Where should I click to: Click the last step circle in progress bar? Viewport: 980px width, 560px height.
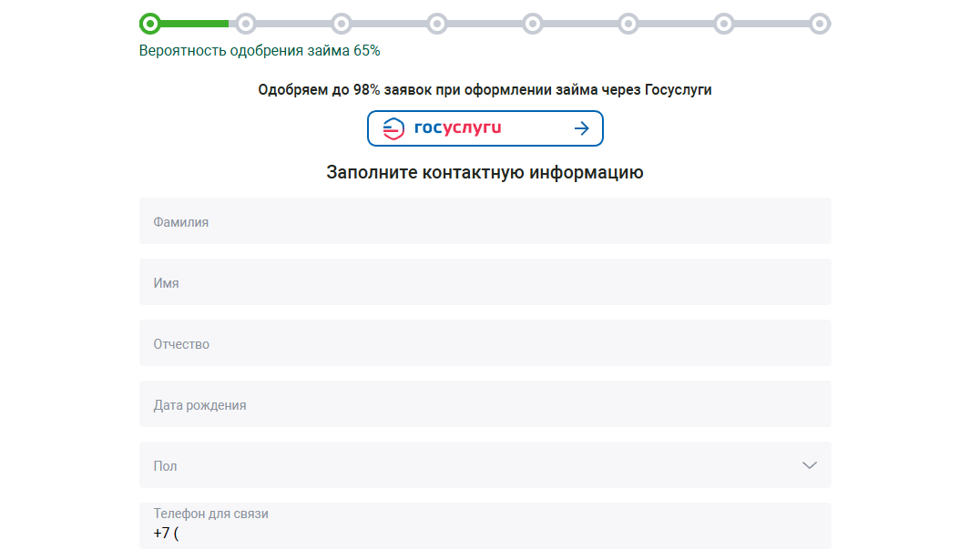(820, 24)
